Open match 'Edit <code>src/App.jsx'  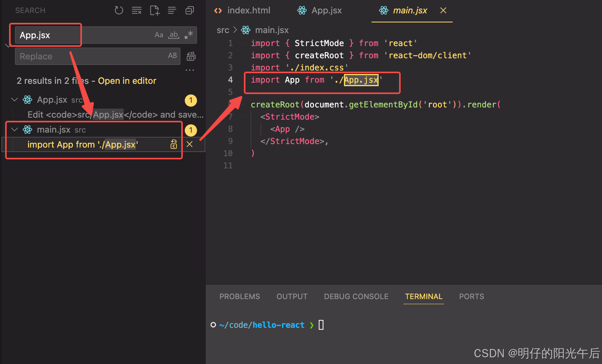pyautogui.click(x=115, y=115)
